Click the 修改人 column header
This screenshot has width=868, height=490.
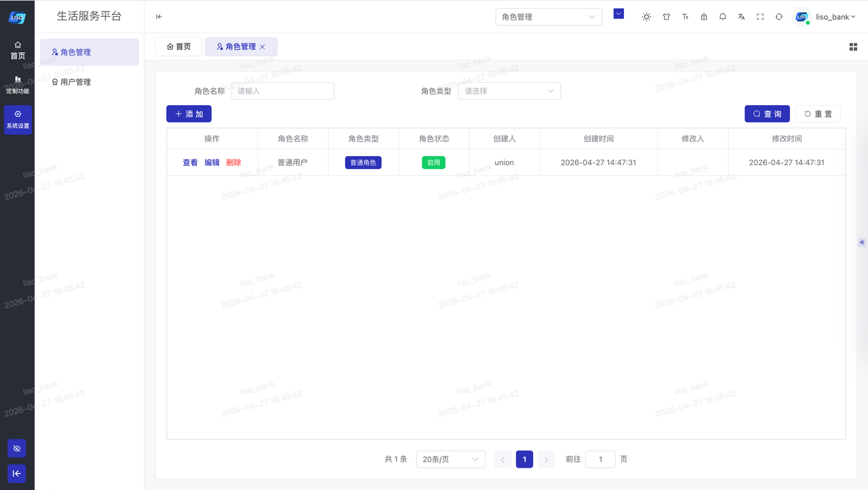693,138
